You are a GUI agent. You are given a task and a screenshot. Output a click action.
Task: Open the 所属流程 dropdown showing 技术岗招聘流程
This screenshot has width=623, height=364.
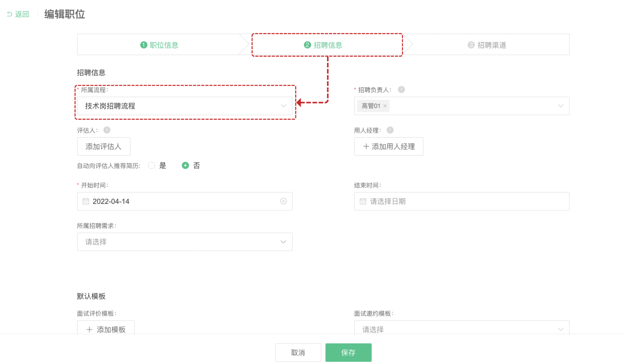click(x=185, y=106)
